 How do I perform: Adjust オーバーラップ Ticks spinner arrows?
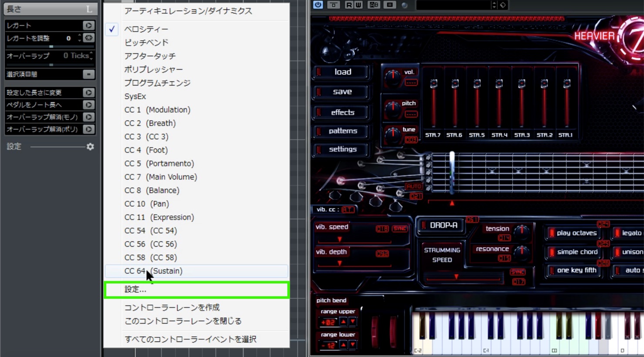coord(91,56)
